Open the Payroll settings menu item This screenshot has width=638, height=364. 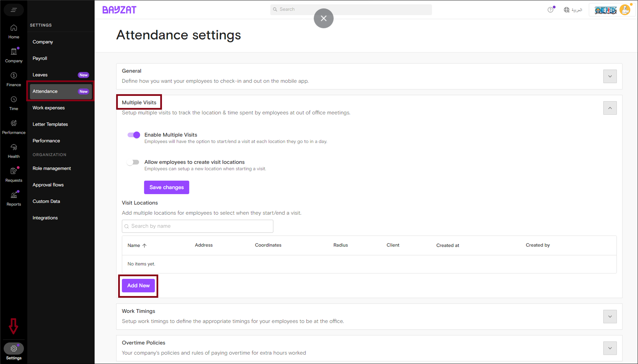(x=40, y=58)
